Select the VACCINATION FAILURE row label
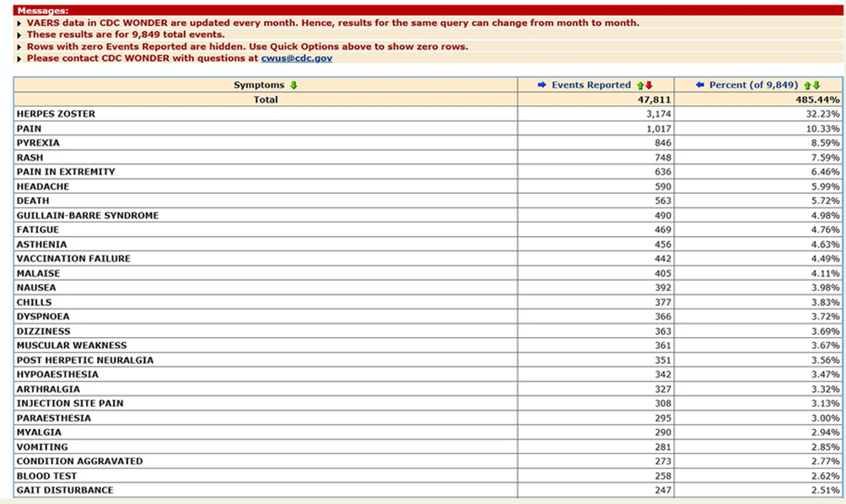This screenshot has height=504, width=846. pos(73,258)
